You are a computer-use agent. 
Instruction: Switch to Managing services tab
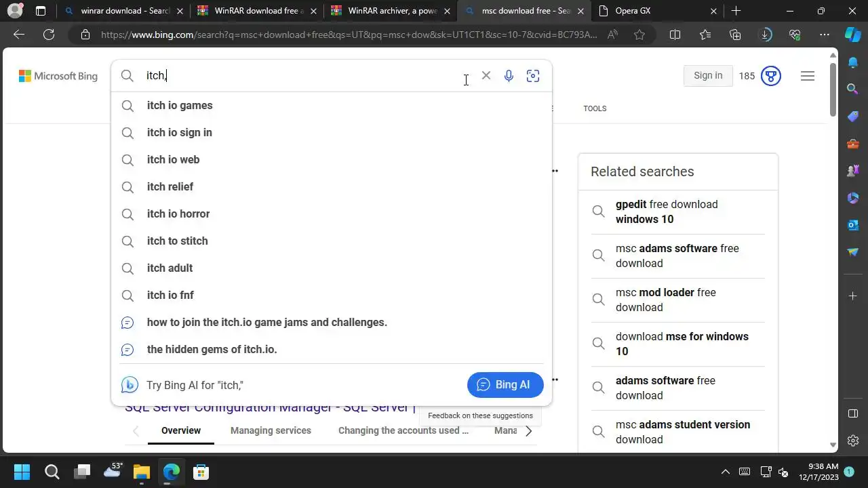click(271, 430)
